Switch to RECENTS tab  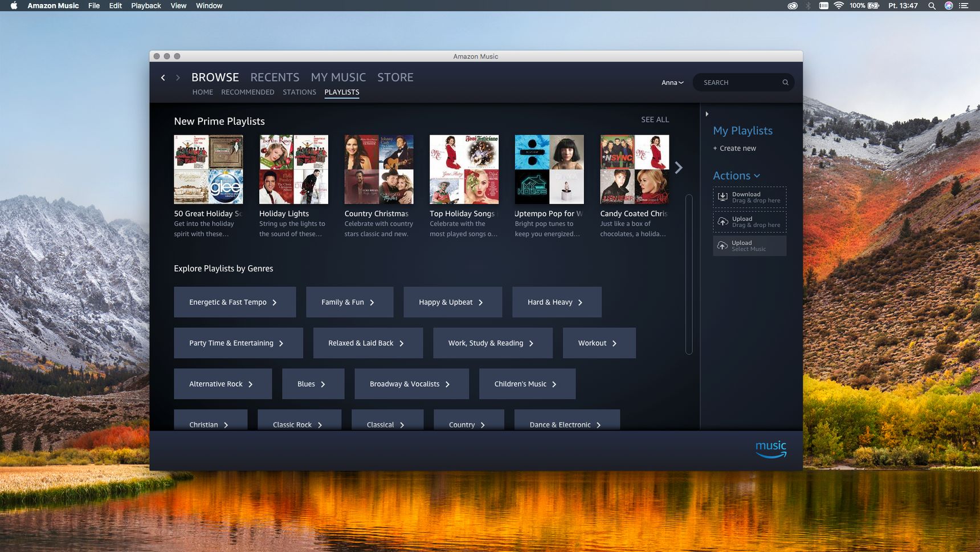tap(275, 77)
